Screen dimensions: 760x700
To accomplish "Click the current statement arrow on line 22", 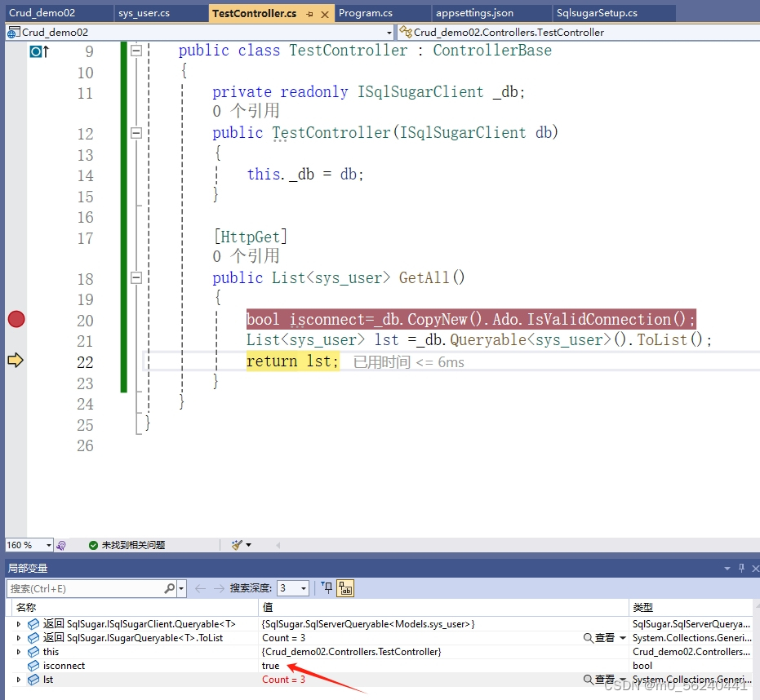I will point(16,361).
